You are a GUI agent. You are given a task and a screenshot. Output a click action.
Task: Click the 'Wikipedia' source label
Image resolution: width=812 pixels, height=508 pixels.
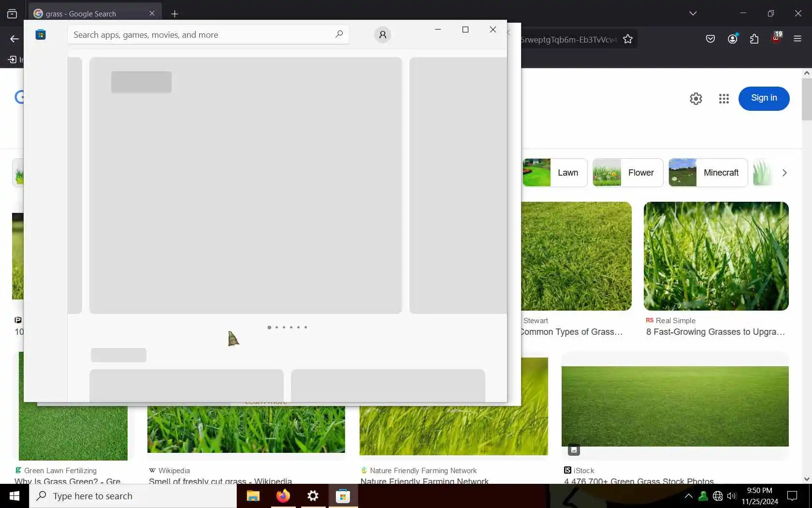pos(174,471)
